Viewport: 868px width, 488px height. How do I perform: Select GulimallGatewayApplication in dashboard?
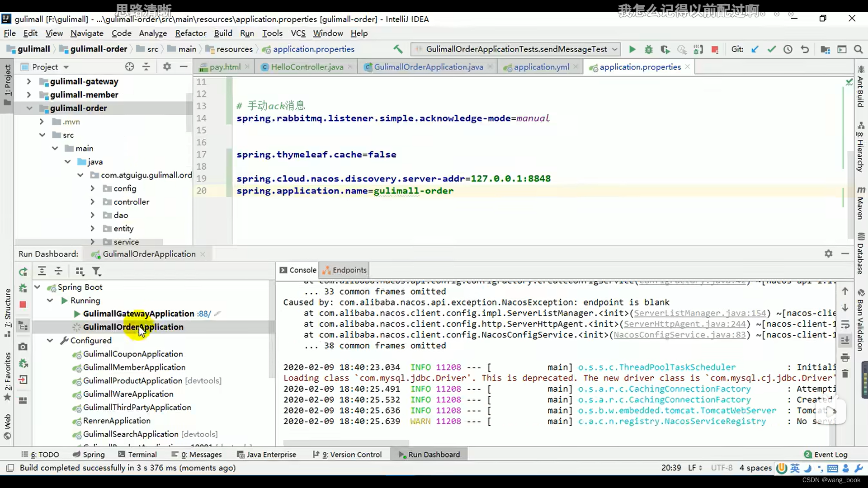coord(138,314)
